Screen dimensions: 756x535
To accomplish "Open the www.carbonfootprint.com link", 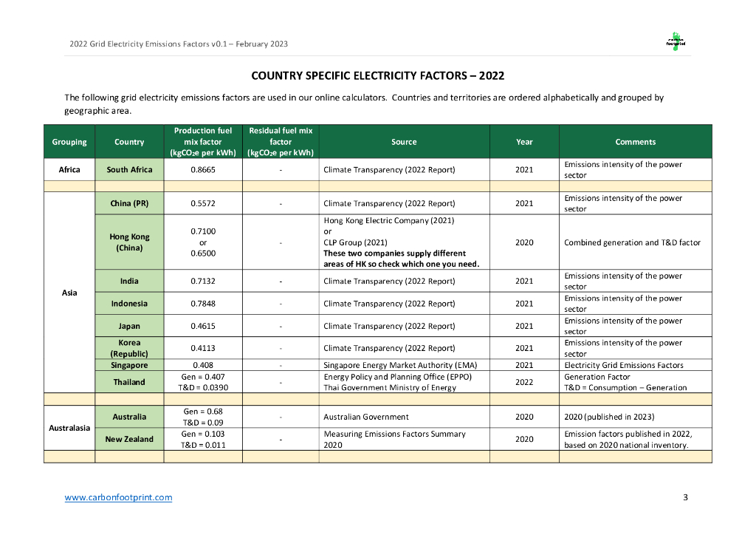I will 118,497.
